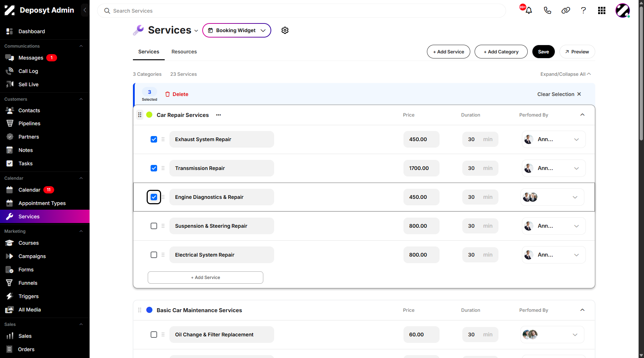Open performer dropdown for Exhaust System Repair
The width and height of the screenshot is (644, 358).
tap(554, 139)
